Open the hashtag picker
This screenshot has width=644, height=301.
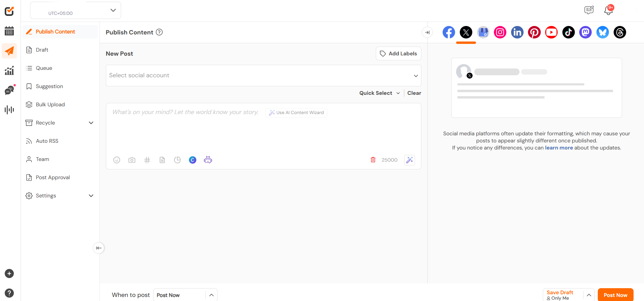pos(147,160)
